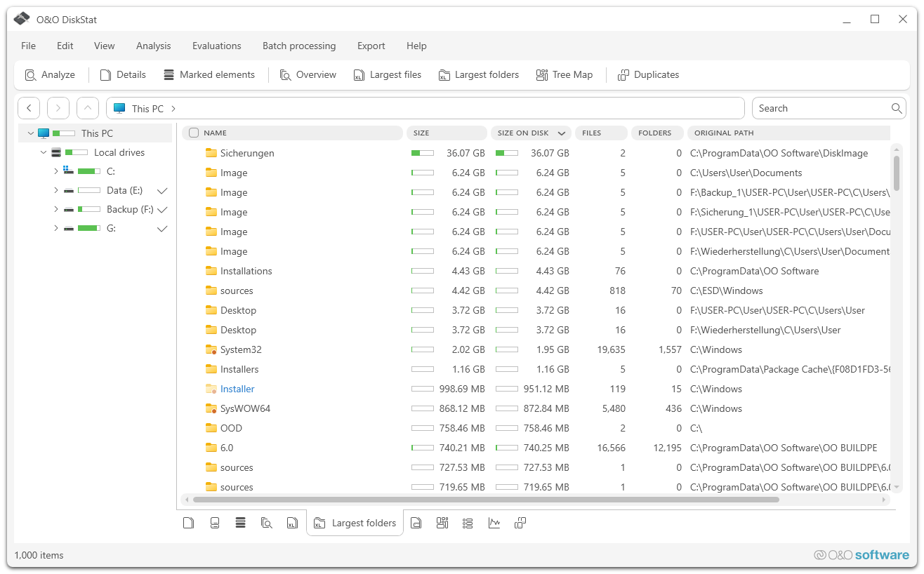Go forward with the right arrow button
The height and width of the screenshot is (574, 924).
58,108
